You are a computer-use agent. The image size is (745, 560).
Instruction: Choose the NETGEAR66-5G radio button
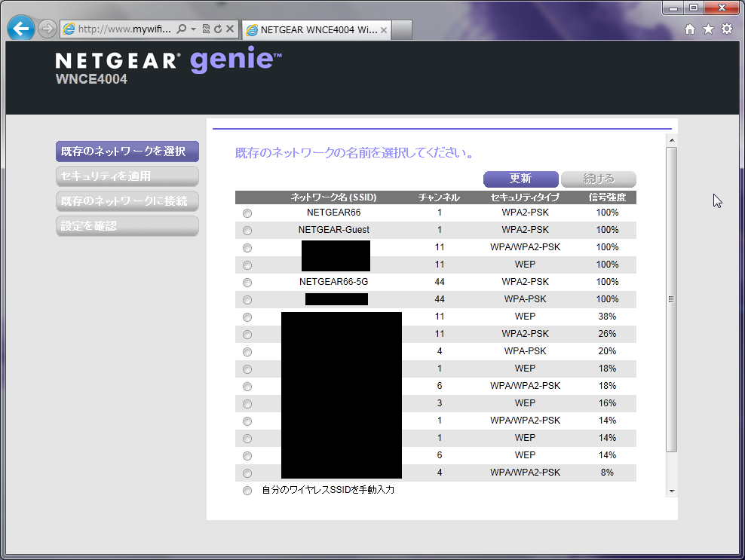[247, 283]
